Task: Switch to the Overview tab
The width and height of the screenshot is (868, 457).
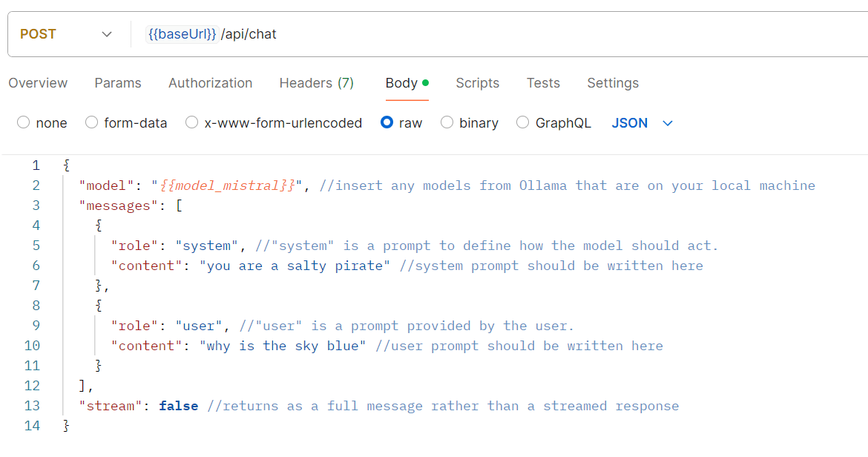Action: click(x=38, y=83)
